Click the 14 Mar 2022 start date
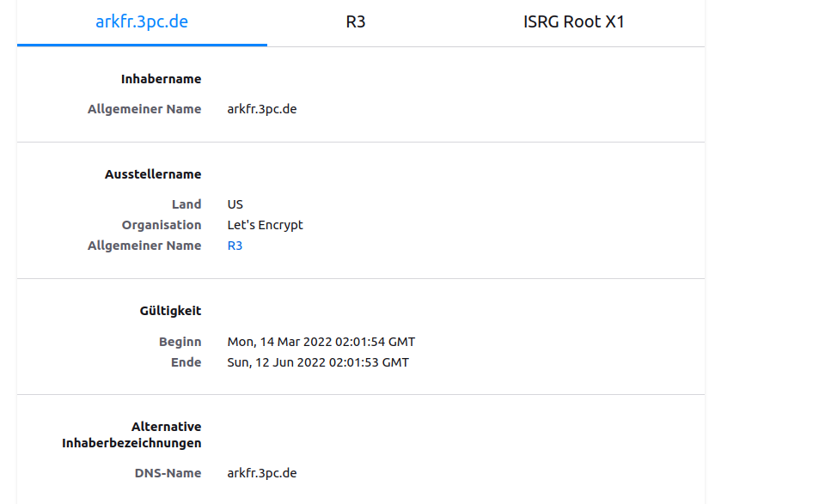Image resolution: width=825 pixels, height=504 pixels. click(321, 342)
